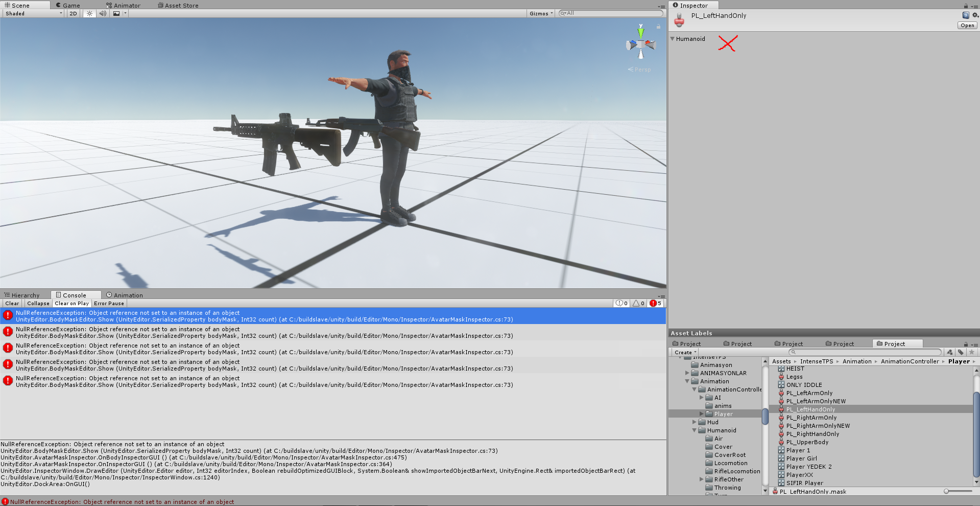This screenshot has height=506, width=980.
Task: Collapse the Animation folder
Action: (x=687, y=381)
